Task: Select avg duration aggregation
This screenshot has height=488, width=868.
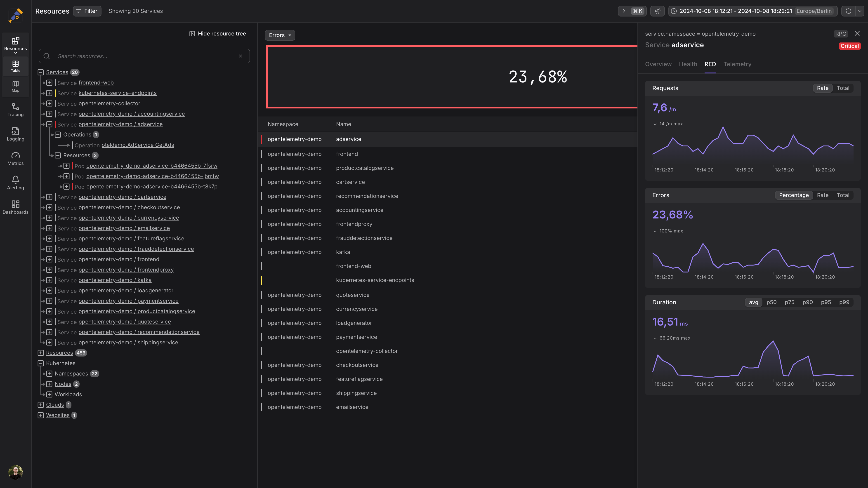Action: click(753, 303)
